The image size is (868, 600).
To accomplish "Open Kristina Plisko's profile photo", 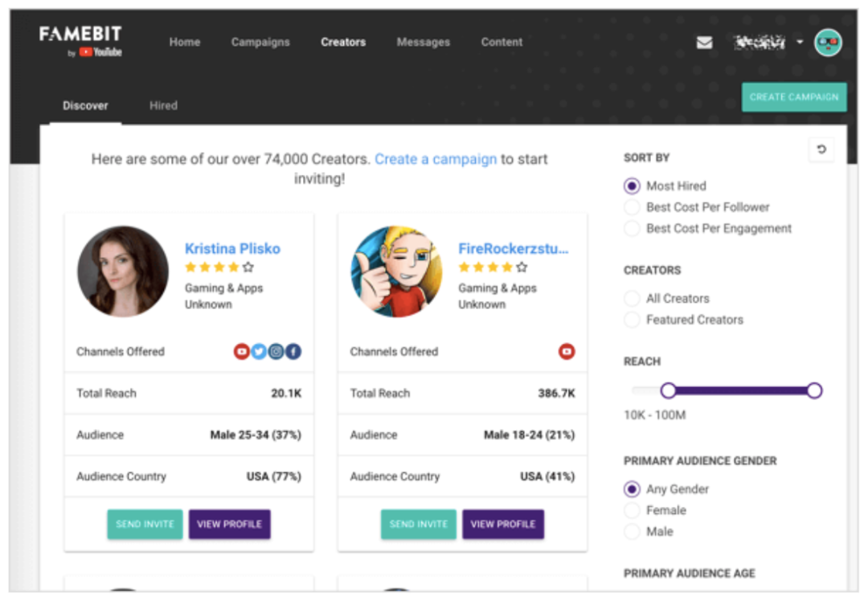I will (123, 271).
